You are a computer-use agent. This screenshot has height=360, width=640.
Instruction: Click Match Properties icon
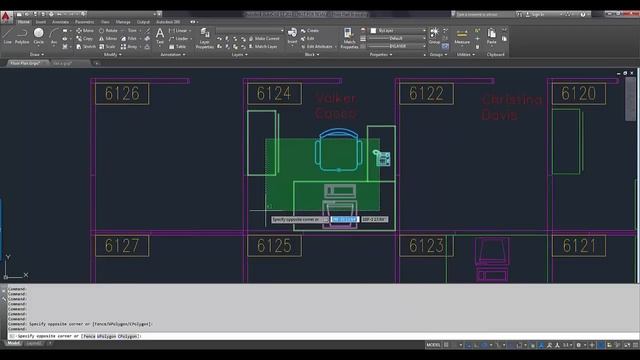[349, 38]
